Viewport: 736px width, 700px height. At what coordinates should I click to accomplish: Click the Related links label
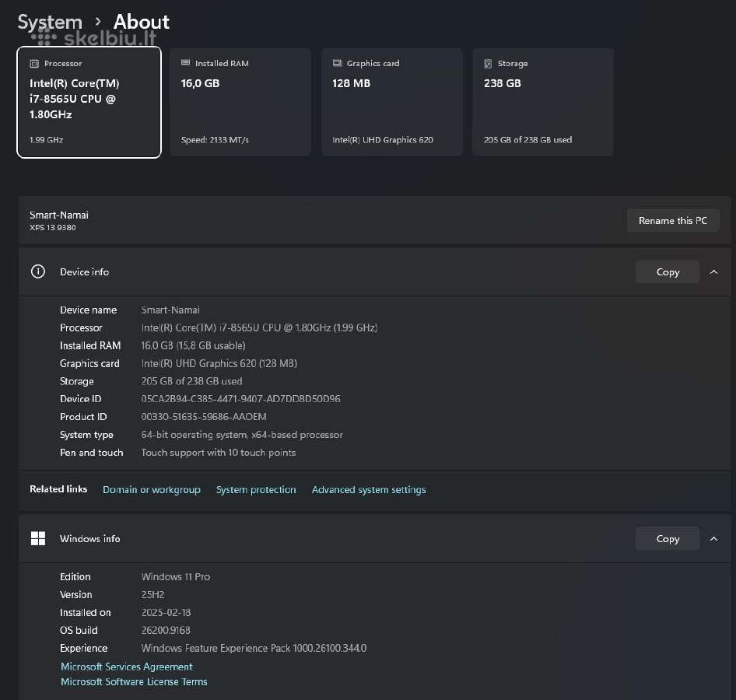click(58, 489)
